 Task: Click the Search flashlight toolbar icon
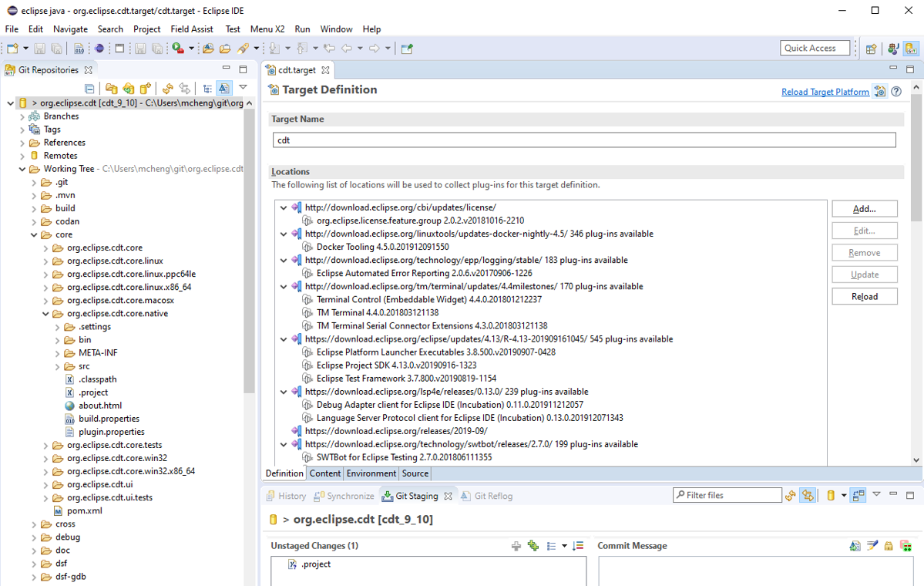[x=243, y=49]
